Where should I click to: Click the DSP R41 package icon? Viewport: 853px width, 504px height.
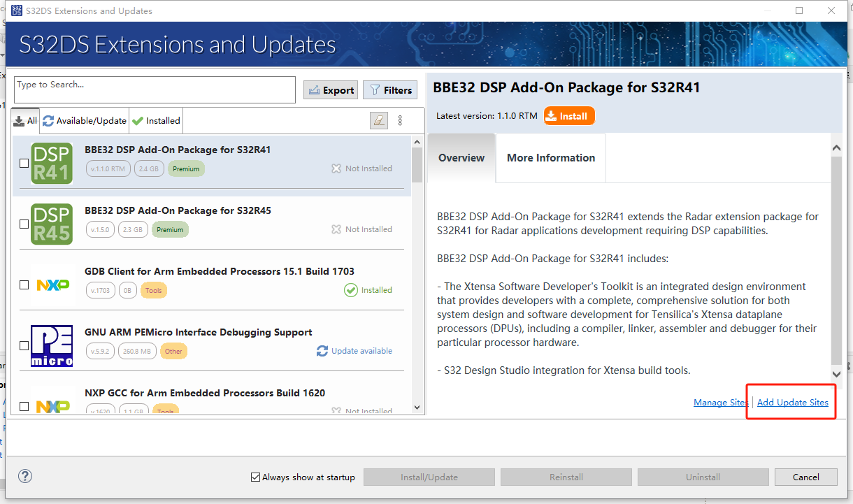(52, 163)
